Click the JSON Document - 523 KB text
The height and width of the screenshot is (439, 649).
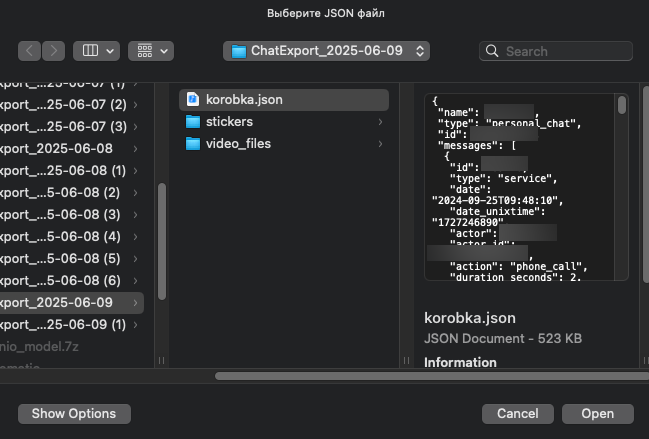[503, 338]
